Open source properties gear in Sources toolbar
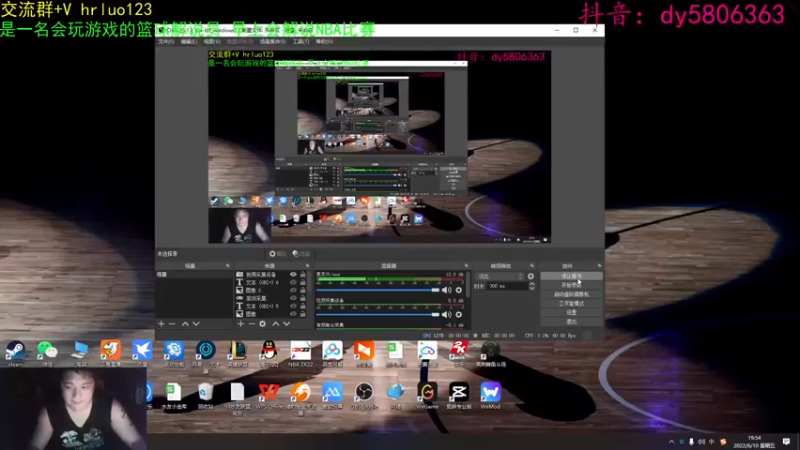Screen dimensions: 800x450 tap(262, 323)
